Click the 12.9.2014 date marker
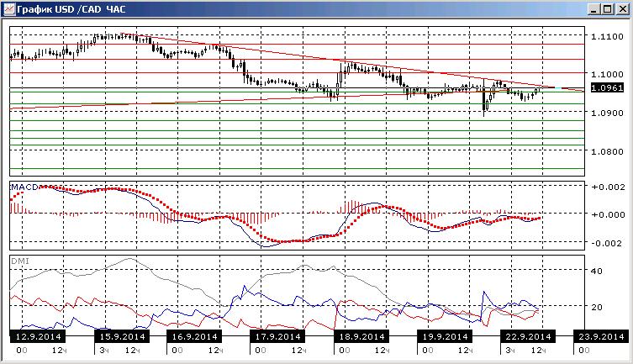This screenshot has width=633, height=364. [38, 336]
